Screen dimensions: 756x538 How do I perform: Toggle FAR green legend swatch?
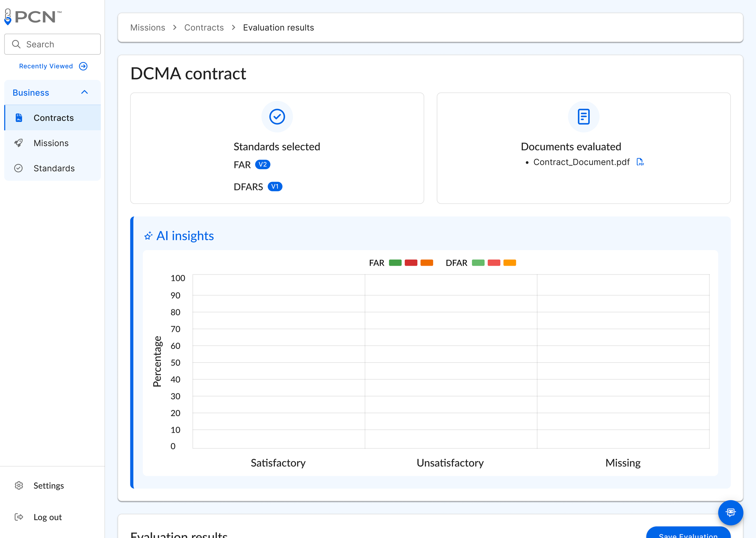395,263
